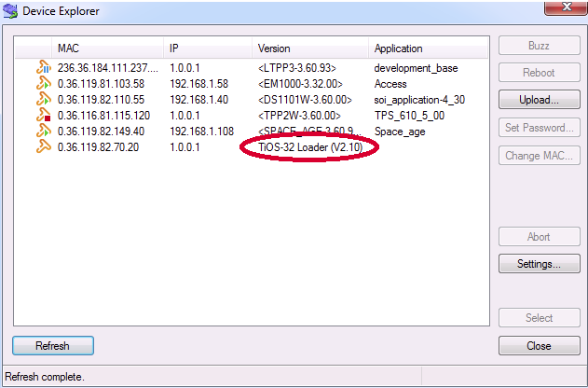Click the status icon for device 236.36.184.111.237
The image size is (588, 388).
coord(42,68)
